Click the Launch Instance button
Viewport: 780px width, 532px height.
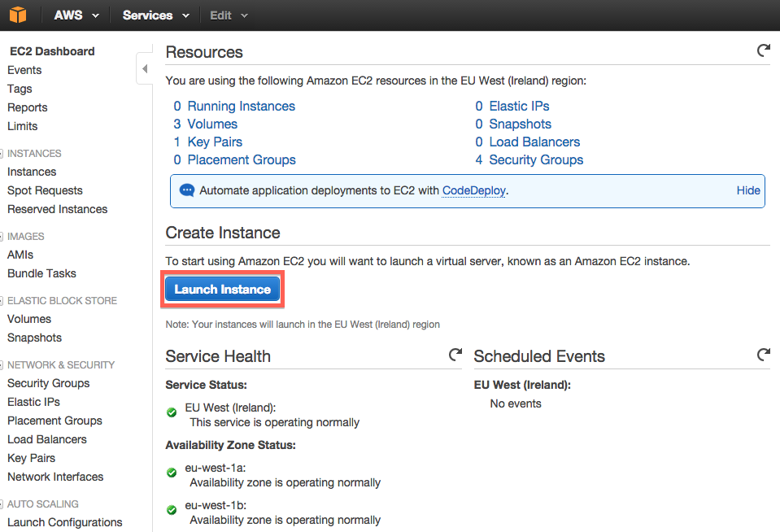click(x=222, y=289)
